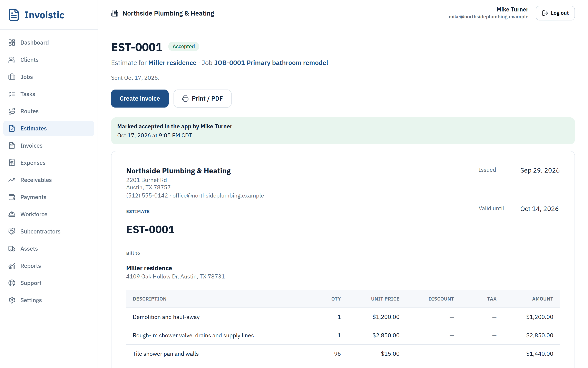Log out of the account

point(555,13)
